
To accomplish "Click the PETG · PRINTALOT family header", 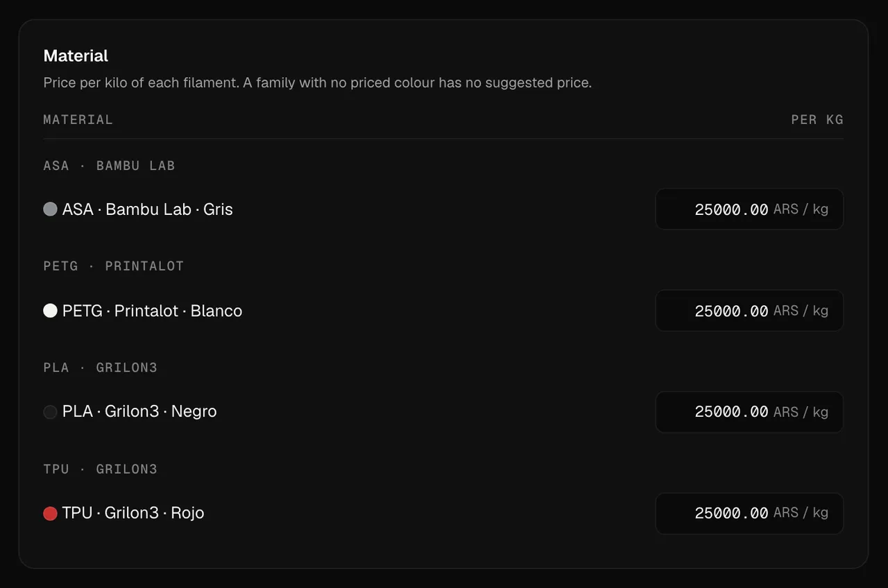I will (x=113, y=266).
